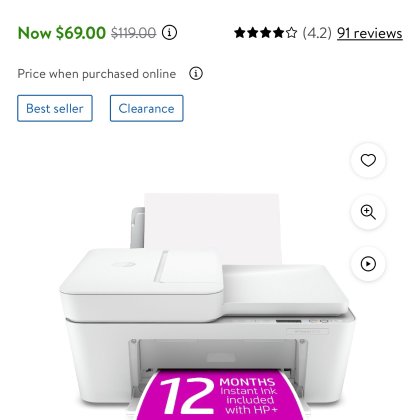Select the Clearance badge
Screen dimensions: 420x420
tap(147, 108)
